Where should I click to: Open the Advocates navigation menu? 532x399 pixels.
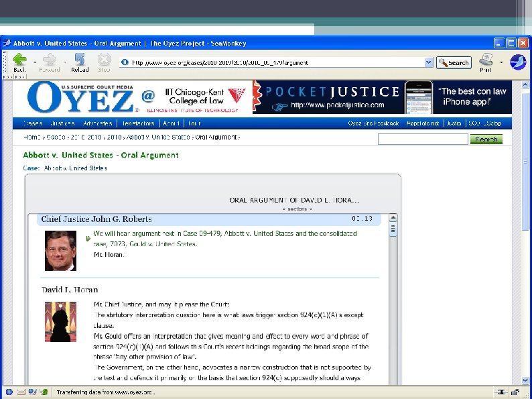tap(97, 123)
